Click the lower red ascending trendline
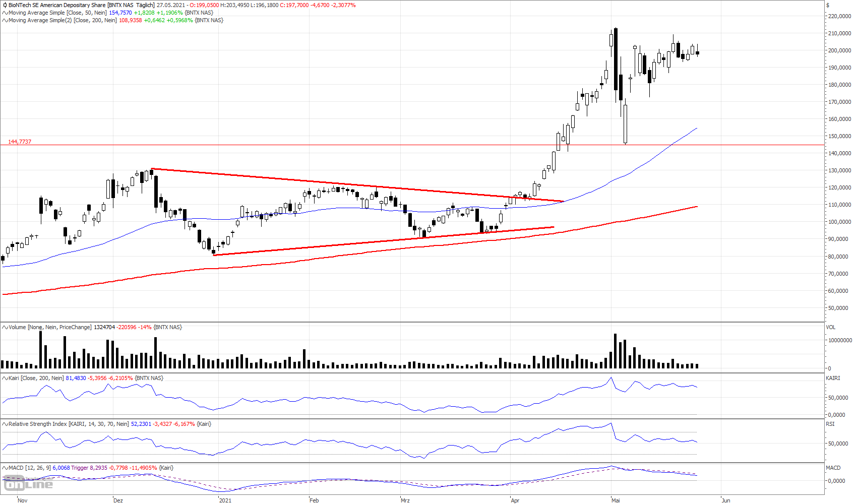The width and height of the screenshot is (857, 504). [x=383, y=241]
